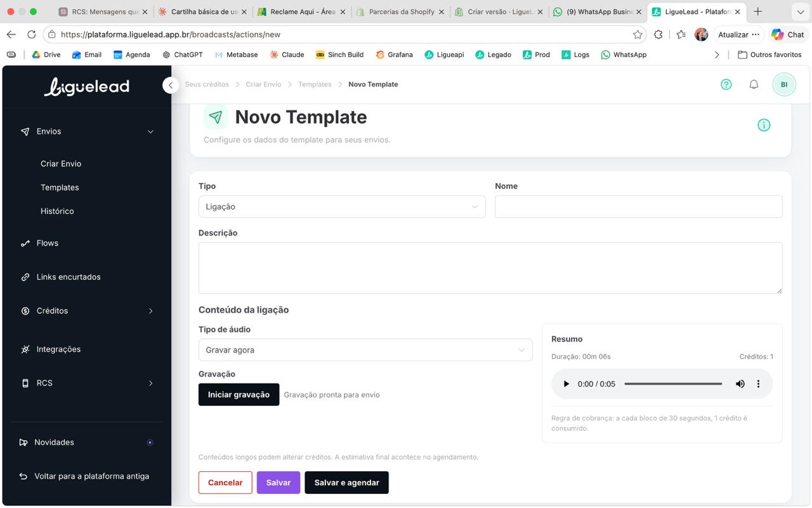The width and height of the screenshot is (812, 508).
Task: Open the Tipo dropdown showing Ligação
Action: tap(342, 206)
